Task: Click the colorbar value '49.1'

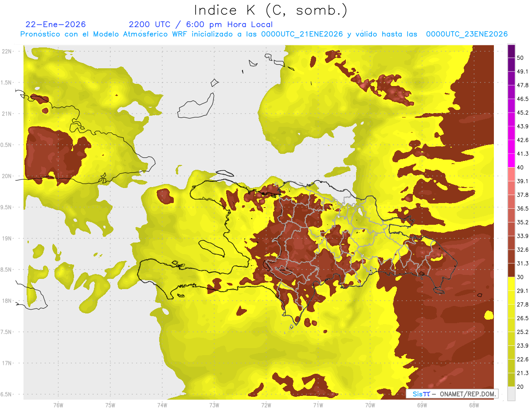Action: 523,71
